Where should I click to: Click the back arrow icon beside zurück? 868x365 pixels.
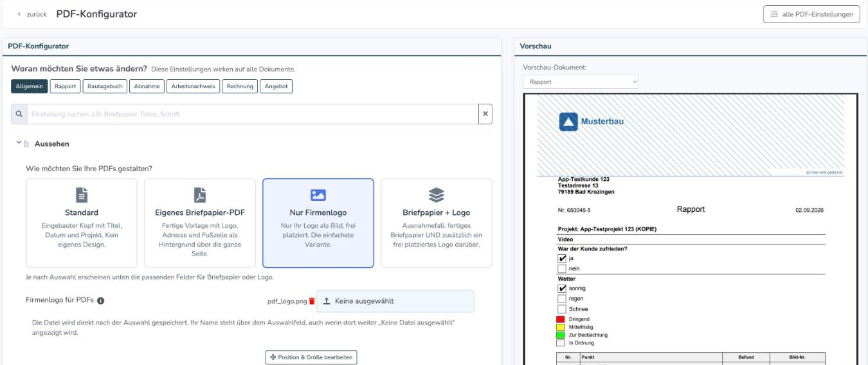[x=19, y=14]
